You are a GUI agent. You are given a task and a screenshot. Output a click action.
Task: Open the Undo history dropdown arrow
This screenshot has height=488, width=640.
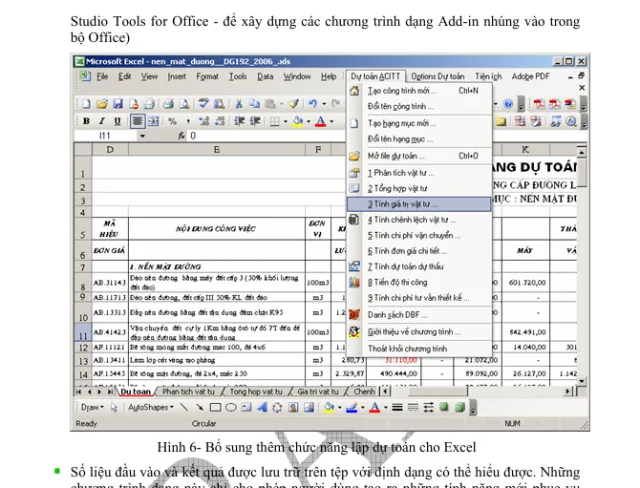pos(324,104)
